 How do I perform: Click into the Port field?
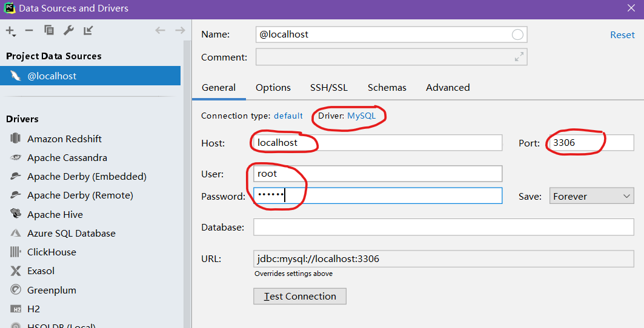point(591,142)
